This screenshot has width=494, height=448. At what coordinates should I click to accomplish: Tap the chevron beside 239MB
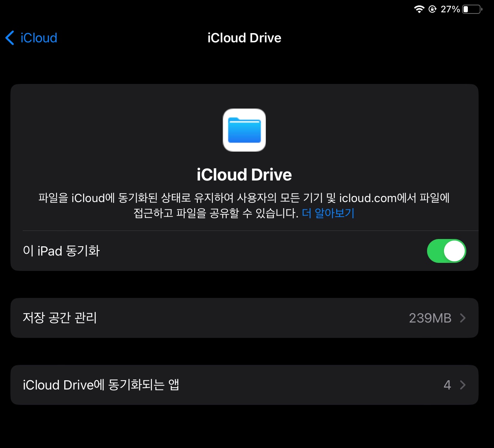[463, 318]
